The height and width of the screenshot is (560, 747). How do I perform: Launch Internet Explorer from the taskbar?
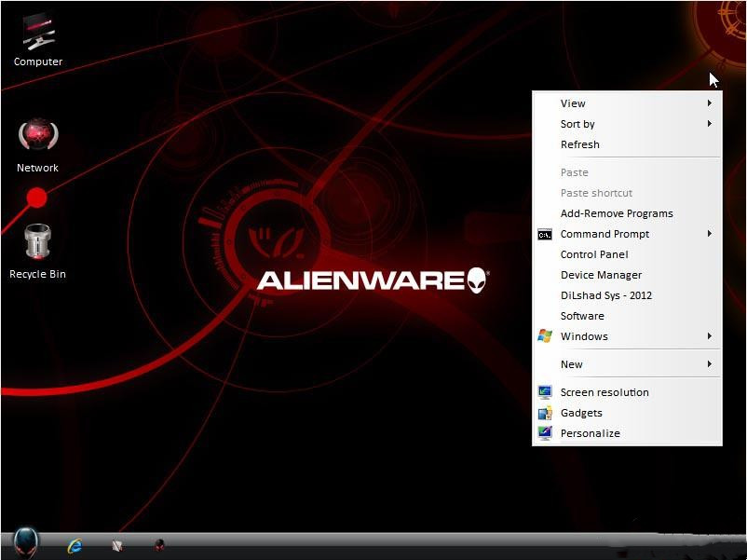pos(75,545)
